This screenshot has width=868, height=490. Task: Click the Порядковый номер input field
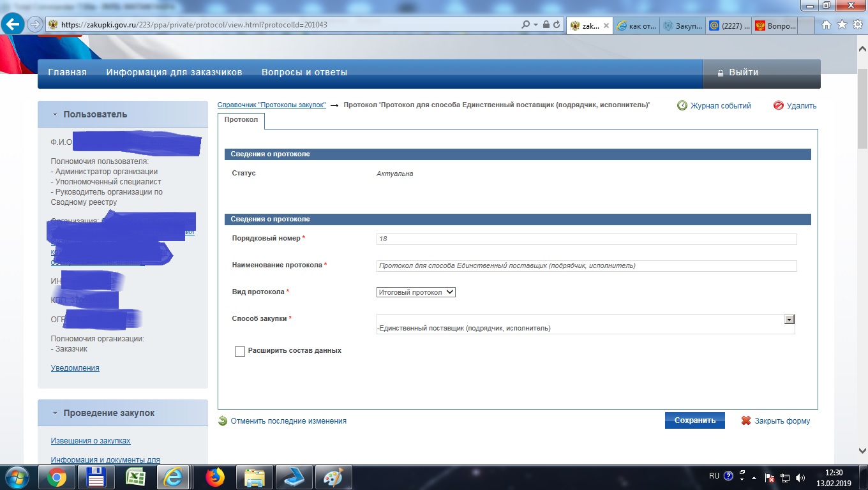click(x=586, y=239)
